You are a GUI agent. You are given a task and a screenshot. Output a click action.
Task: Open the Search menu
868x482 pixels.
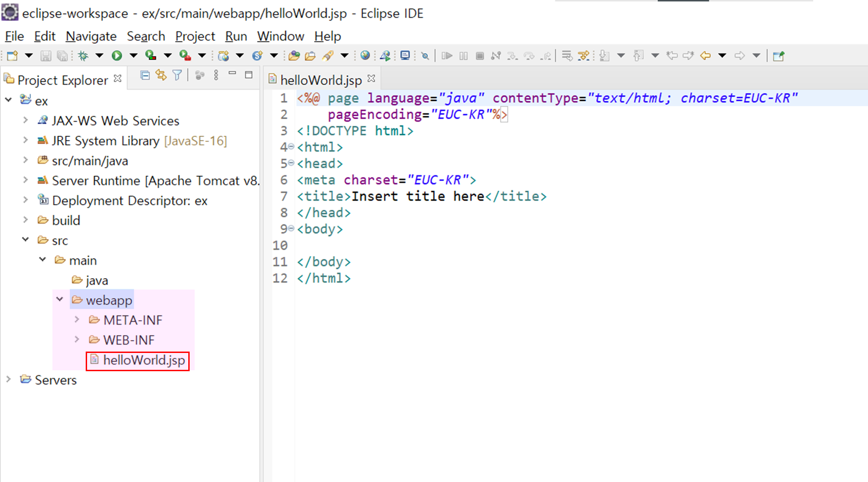(146, 36)
